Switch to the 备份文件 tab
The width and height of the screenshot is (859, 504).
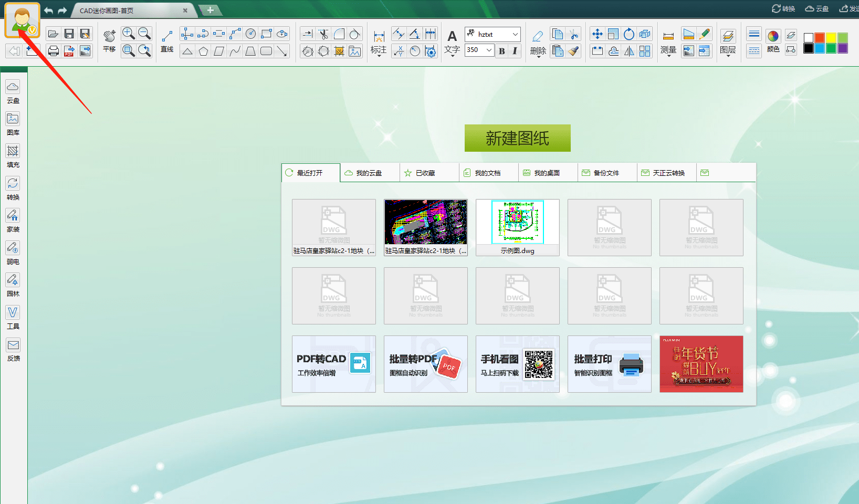[607, 173]
